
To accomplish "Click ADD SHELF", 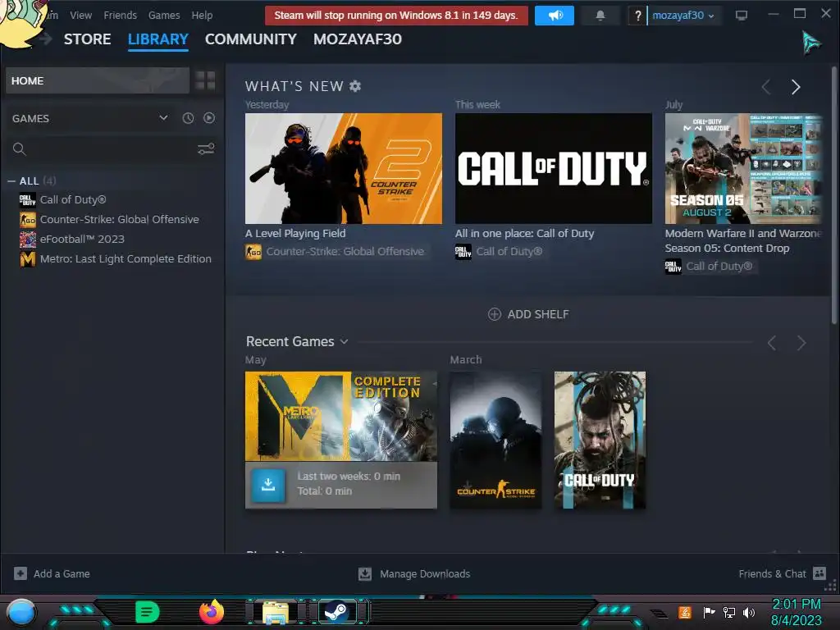I will (528, 314).
